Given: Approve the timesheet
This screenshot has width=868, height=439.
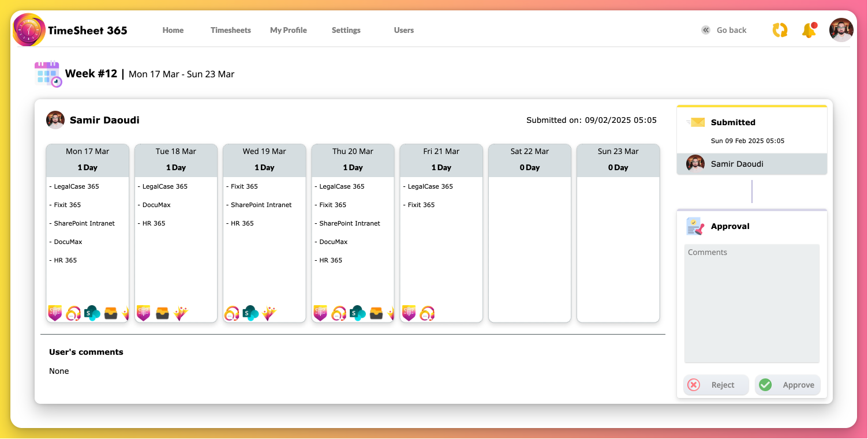Looking at the screenshot, I should point(788,385).
